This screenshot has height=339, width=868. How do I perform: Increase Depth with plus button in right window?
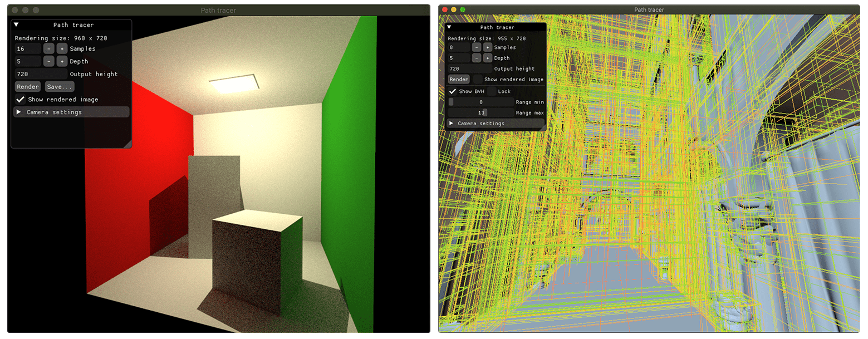488,58
